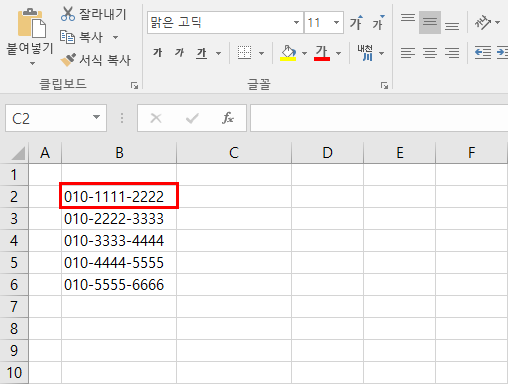Apply the yellow fill color bucket
Viewport: 508px width, 384px height.
[x=288, y=53]
